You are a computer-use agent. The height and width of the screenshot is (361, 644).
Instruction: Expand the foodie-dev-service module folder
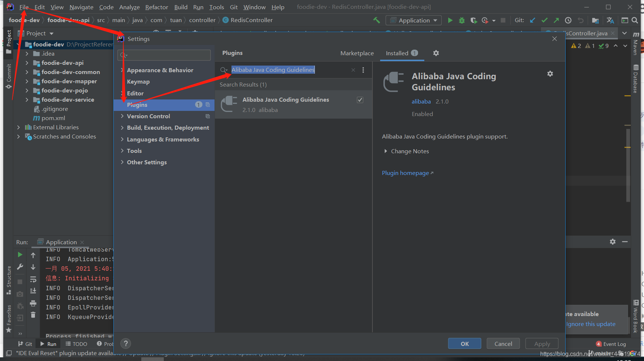tap(27, 100)
